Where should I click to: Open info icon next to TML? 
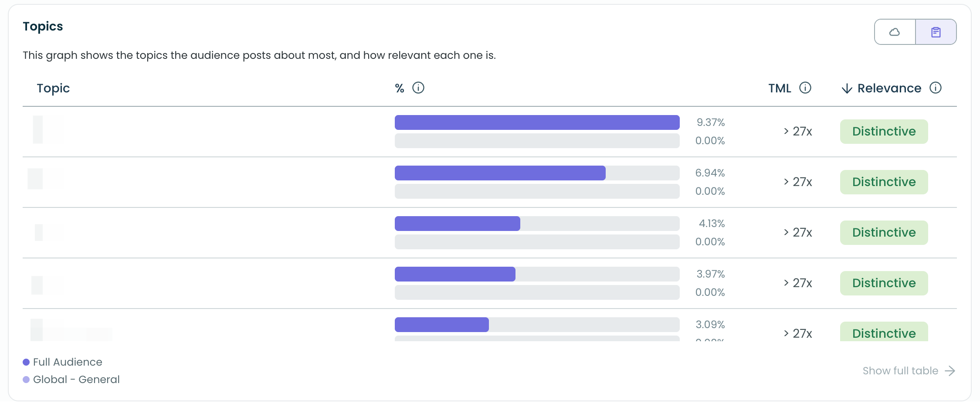pyautogui.click(x=805, y=88)
